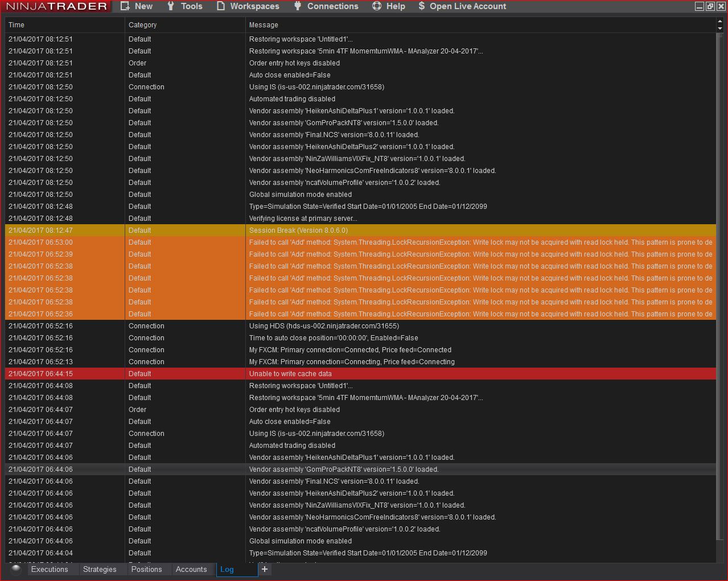Click the connection status indicator ball
The image size is (728, 581).
coord(16,569)
